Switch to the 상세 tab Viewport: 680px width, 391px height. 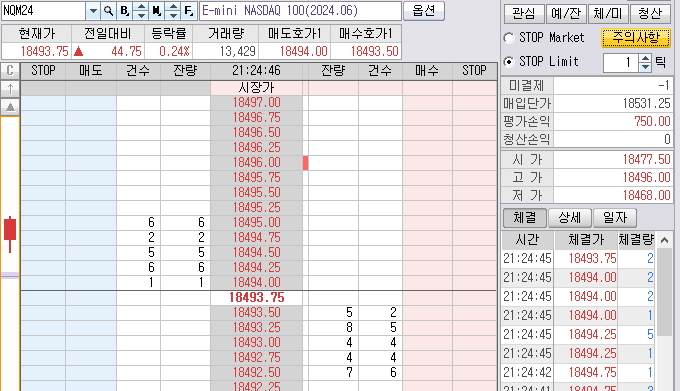[570, 218]
